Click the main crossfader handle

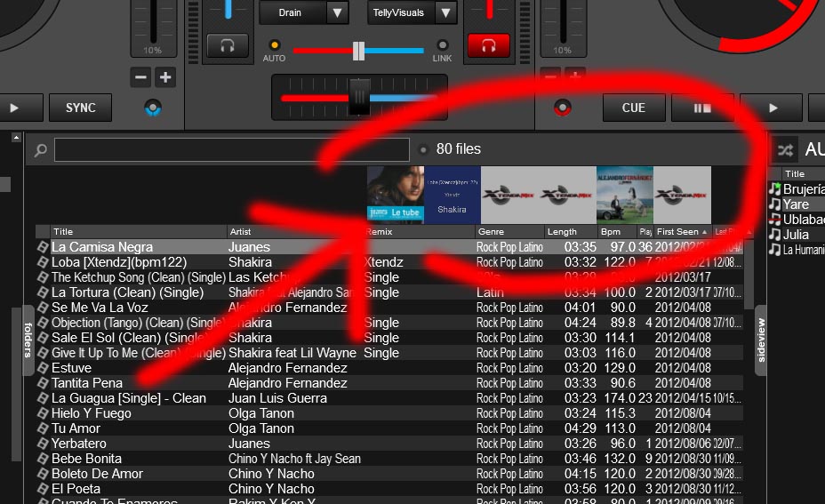coord(360,98)
